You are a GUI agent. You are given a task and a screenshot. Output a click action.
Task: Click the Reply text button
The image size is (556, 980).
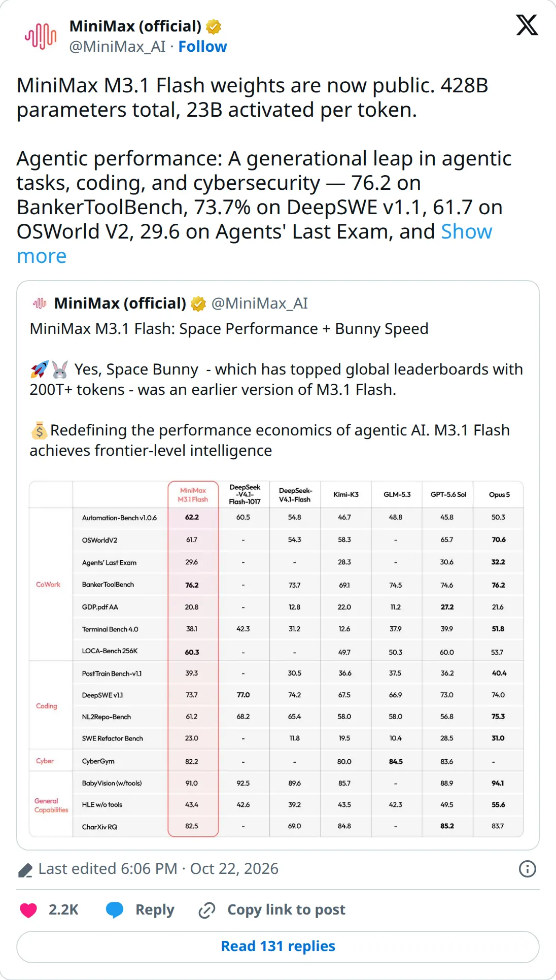click(155, 910)
